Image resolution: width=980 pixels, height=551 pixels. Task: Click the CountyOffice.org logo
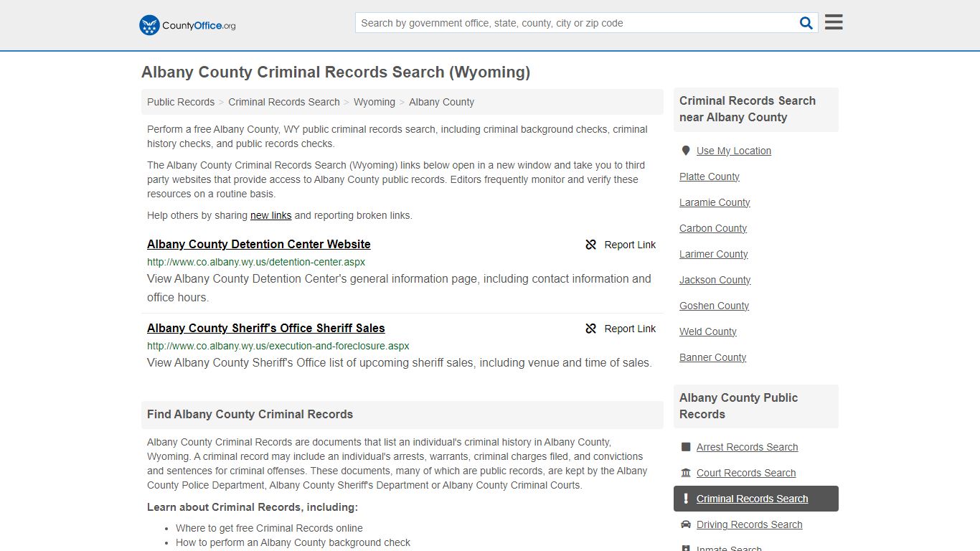[x=187, y=25]
